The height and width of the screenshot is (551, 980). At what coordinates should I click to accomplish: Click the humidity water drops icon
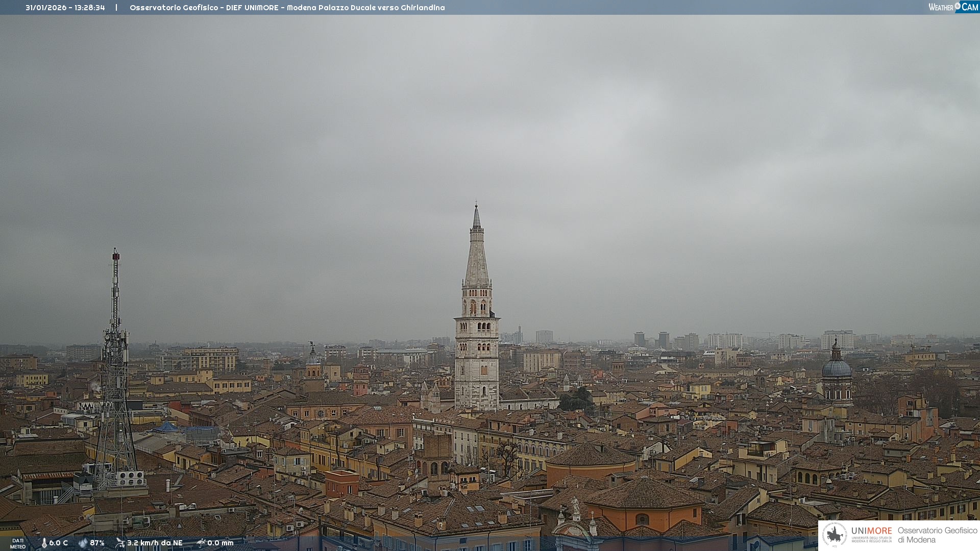[83, 543]
